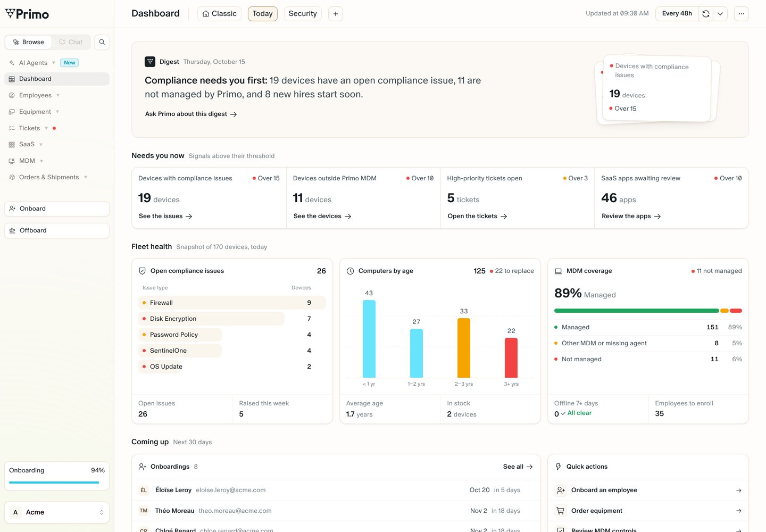Go to Dashboard in the sidebar
The height and width of the screenshot is (532, 766).
click(57, 79)
